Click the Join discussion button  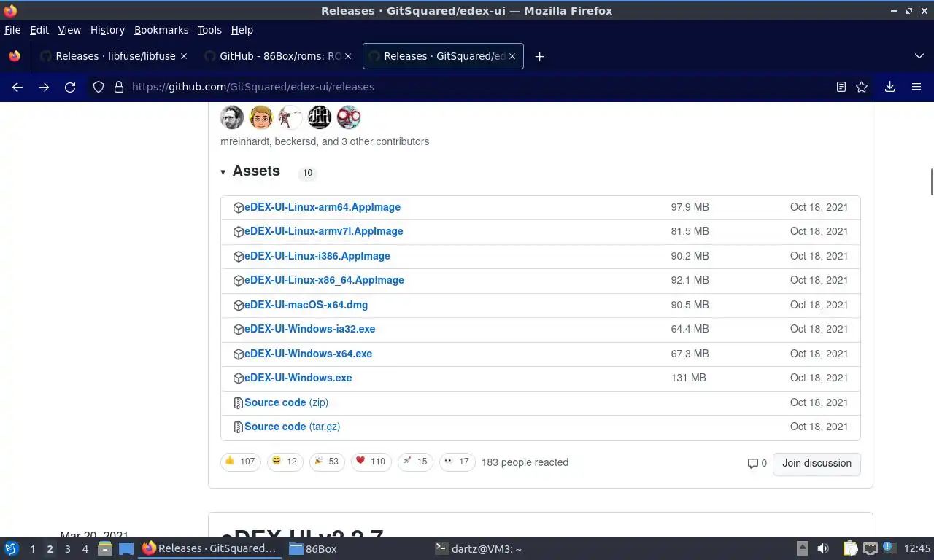(817, 463)
